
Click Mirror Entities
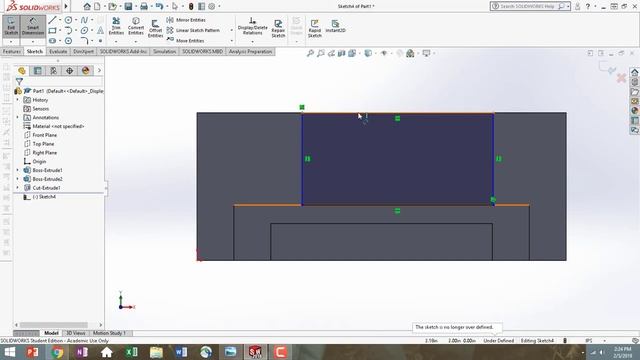click(x=186, y=20)
